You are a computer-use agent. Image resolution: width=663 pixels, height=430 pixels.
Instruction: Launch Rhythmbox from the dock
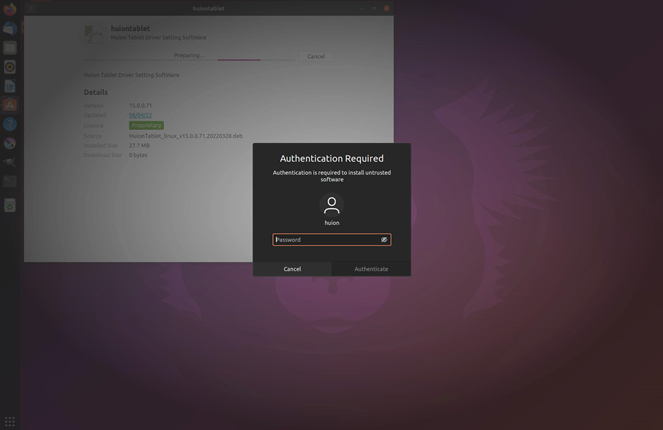pyautogui.click(x=10, y=67)
